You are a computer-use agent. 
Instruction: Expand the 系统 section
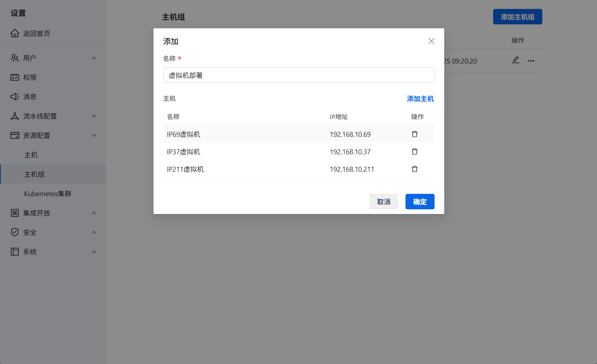[93, 251]
